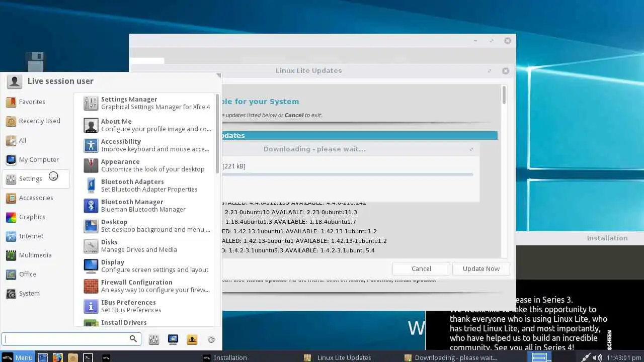644x362 pixels.
Task: Open Settings Manager from the menu list
Action: [147, 103]
